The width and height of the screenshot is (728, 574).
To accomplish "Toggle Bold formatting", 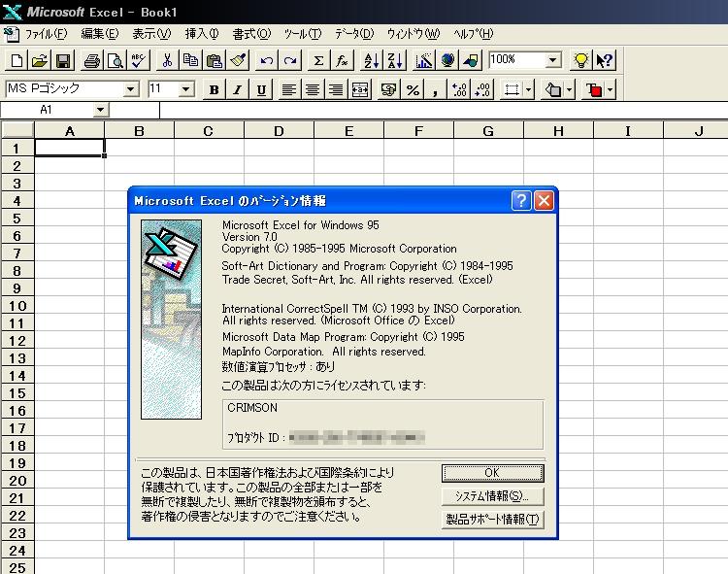I will (215, 89).
